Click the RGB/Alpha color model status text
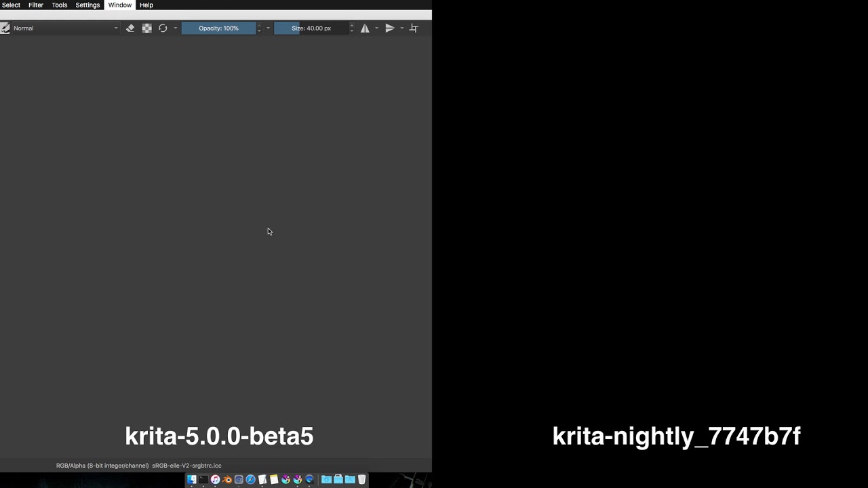Screen dimensions: 868x488 tap(102, 466)
